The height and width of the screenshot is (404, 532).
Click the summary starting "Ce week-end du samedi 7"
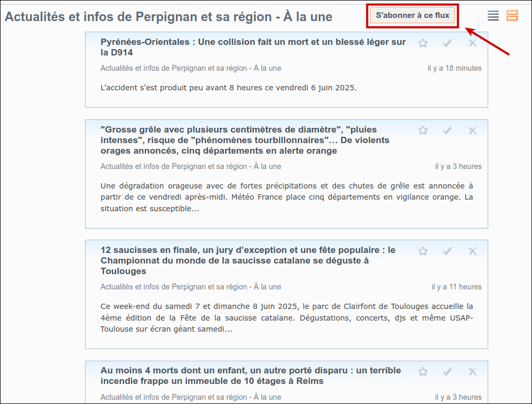(x=287, y=318)
